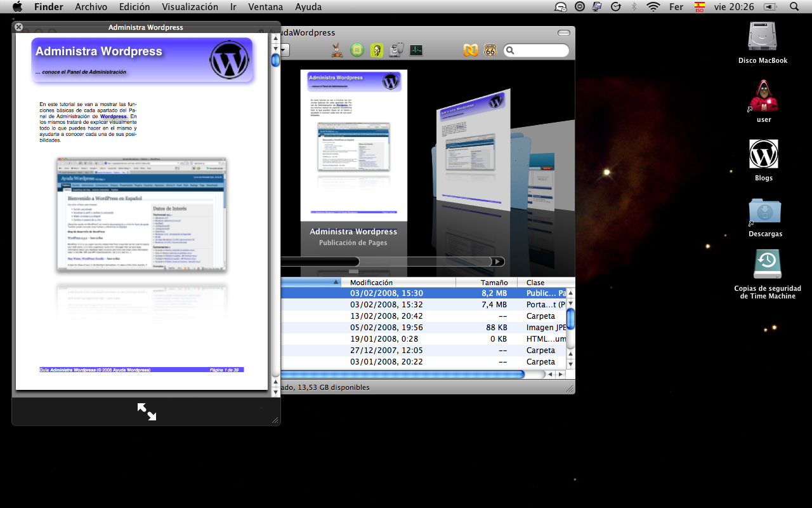
Task: Open the Descargas folder icon on desktop
Action: point(765,212)
